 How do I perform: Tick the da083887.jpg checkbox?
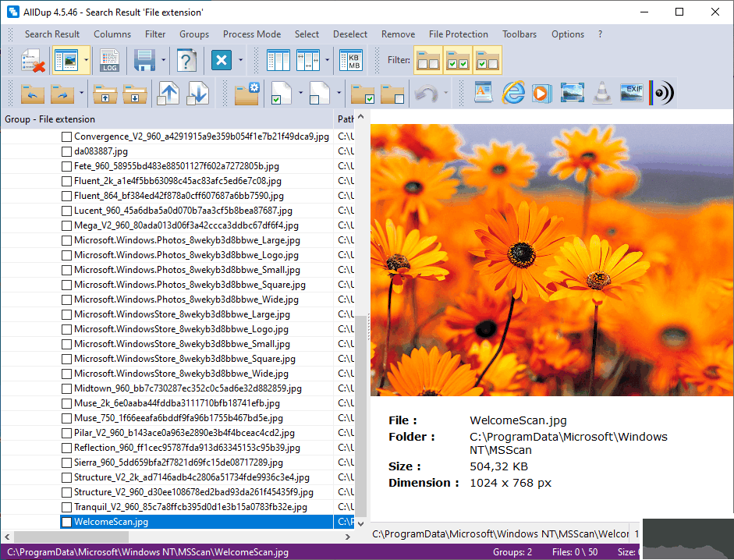pos(67,151)
